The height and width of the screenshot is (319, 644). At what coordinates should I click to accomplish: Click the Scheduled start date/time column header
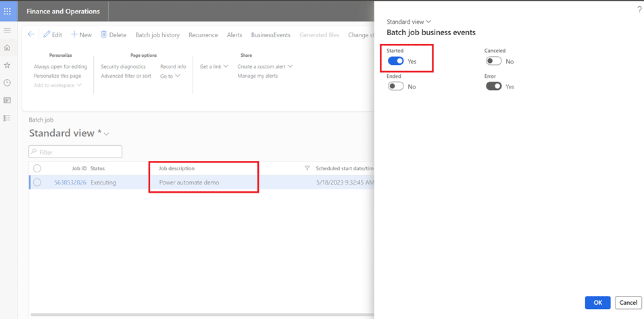point(345,168)
